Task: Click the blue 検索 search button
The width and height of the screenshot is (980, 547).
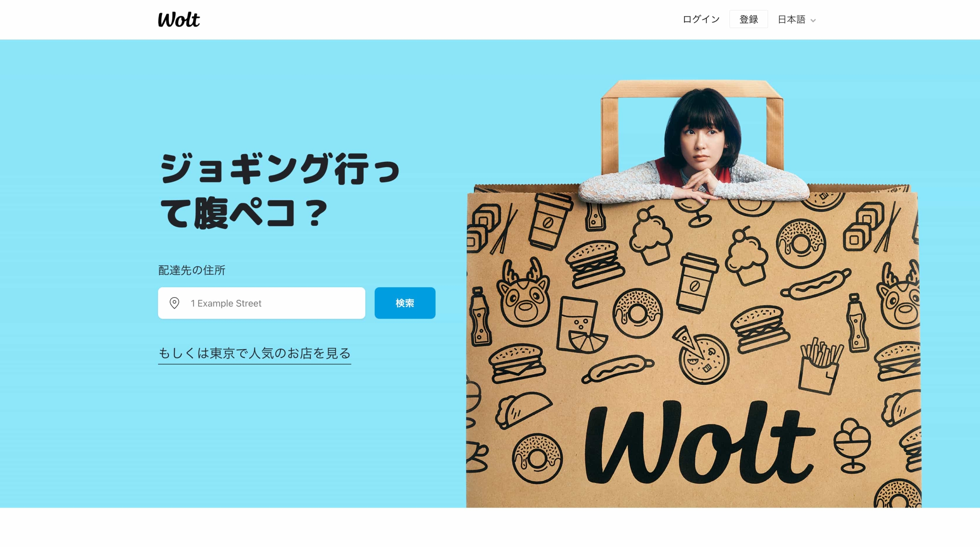Action: [405, 303]
